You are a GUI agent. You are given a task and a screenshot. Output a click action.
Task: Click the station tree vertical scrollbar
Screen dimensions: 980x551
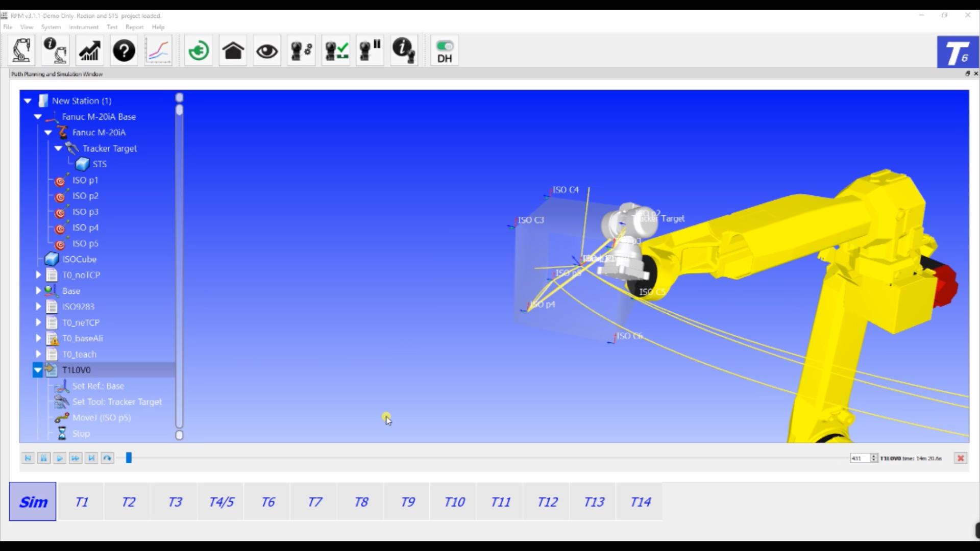click(x=179, y=266)
